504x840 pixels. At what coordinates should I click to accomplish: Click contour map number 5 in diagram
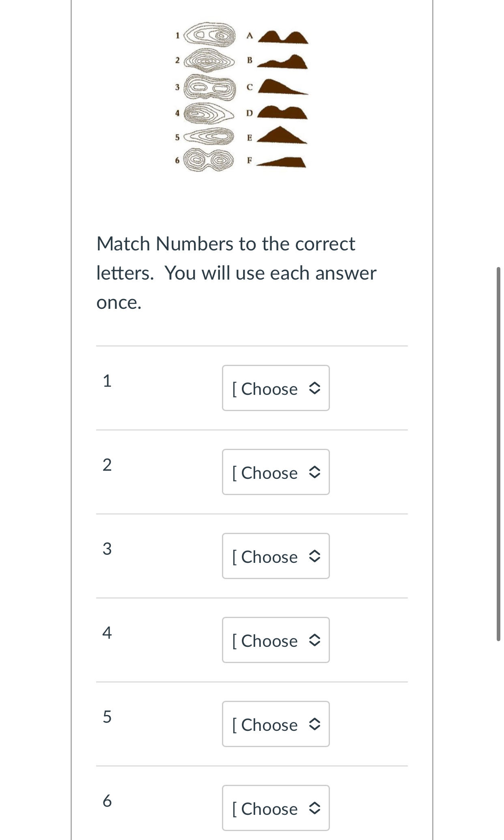209,137
